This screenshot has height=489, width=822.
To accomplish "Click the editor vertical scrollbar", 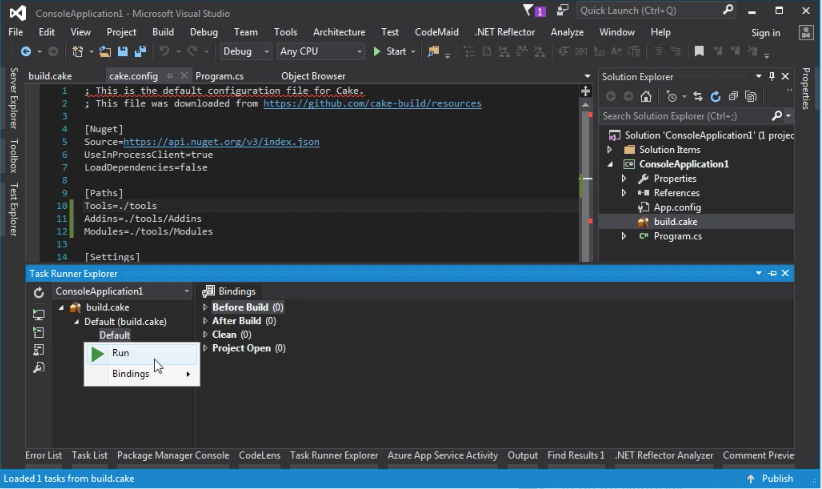I will (586, 181).
